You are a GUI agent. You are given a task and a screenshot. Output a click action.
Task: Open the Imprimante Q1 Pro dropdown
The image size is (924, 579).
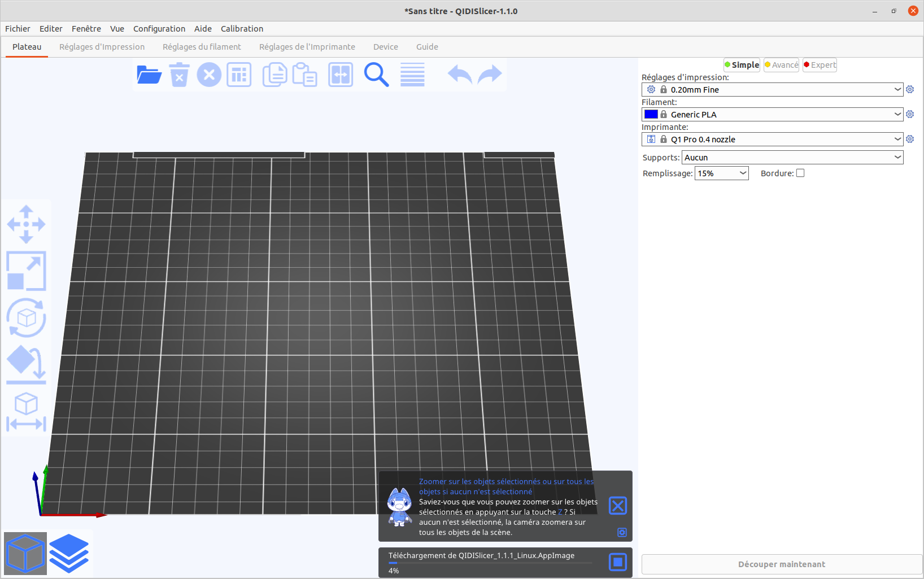pyautogui.click(x=772, y=140)
